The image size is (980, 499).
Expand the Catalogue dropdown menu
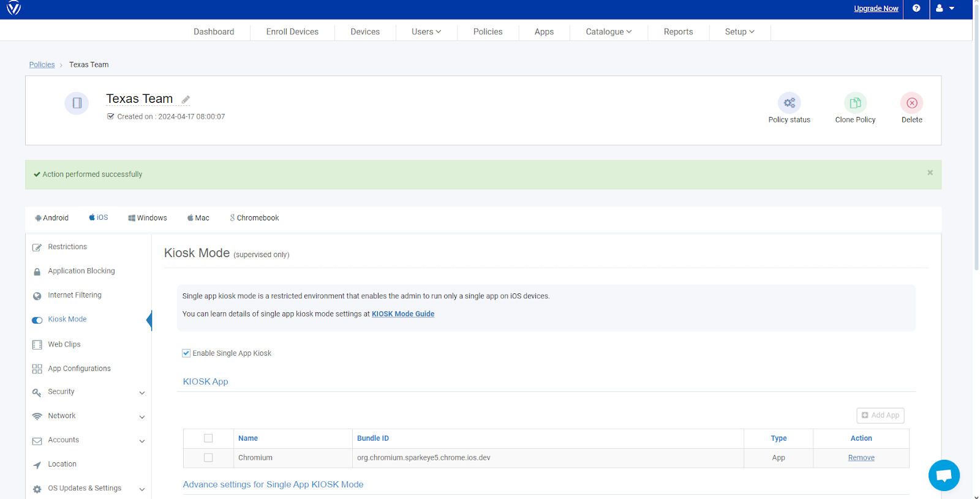(x=608, y=32)
